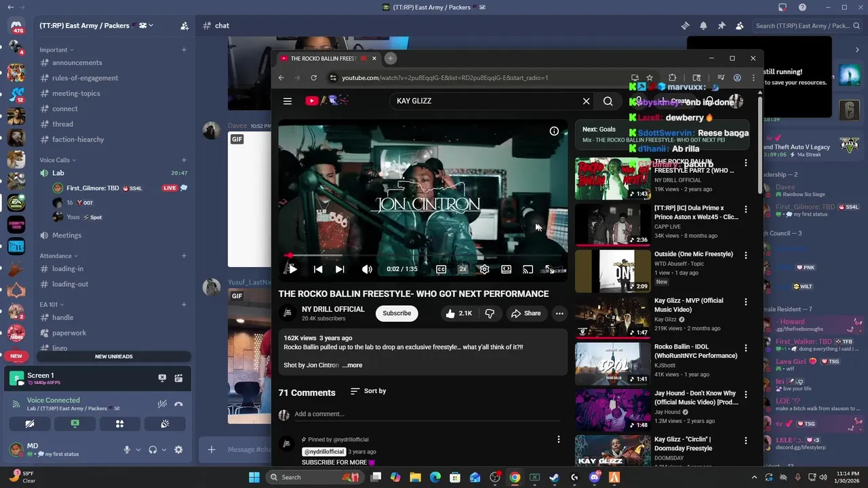Click Add a comment field
This screenshot has height=488, width=868.
coord(427,414)
